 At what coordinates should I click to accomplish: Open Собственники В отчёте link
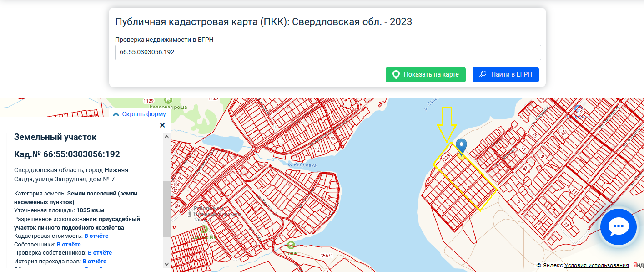point(69,245)
